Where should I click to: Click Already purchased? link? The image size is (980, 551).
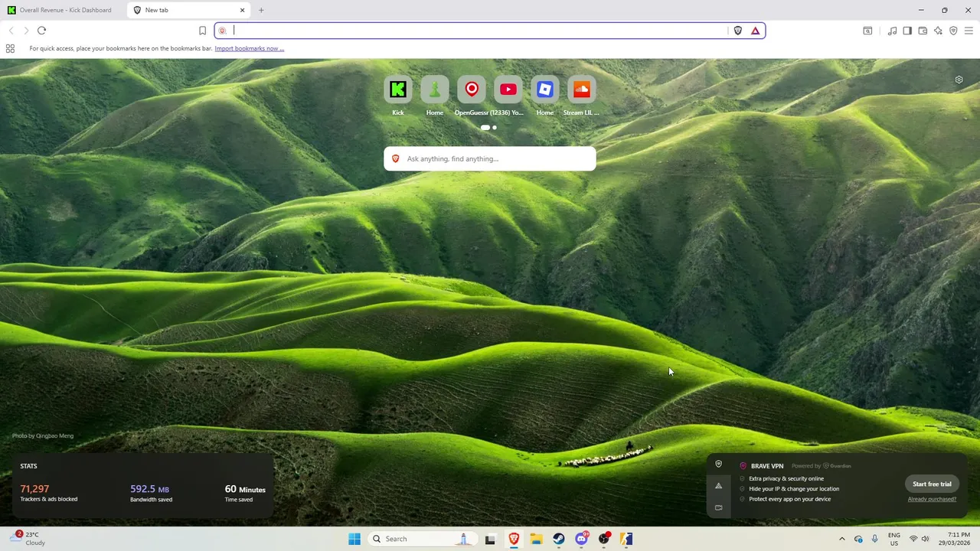pos(932,499)
